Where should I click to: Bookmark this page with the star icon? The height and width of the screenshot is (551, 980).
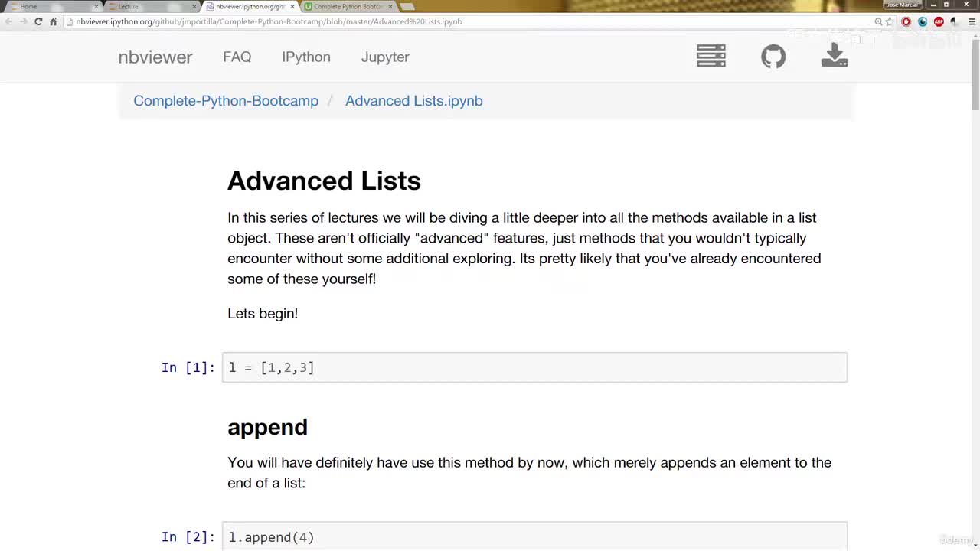click(x=890, y=21)
